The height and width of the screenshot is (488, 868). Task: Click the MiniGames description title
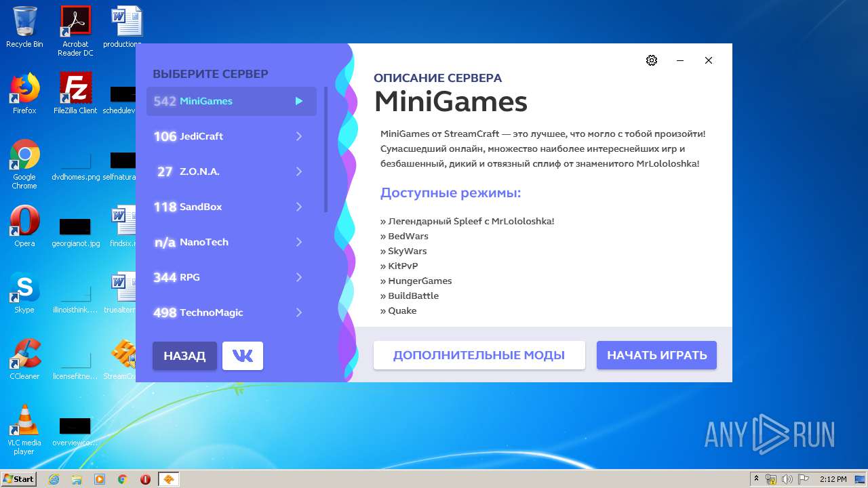coord(451,102)
